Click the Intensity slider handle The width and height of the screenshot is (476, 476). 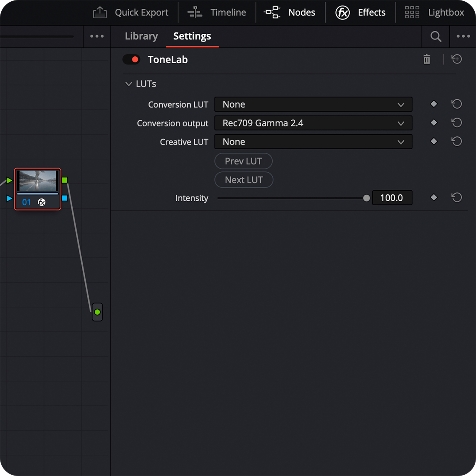[367, 198]
